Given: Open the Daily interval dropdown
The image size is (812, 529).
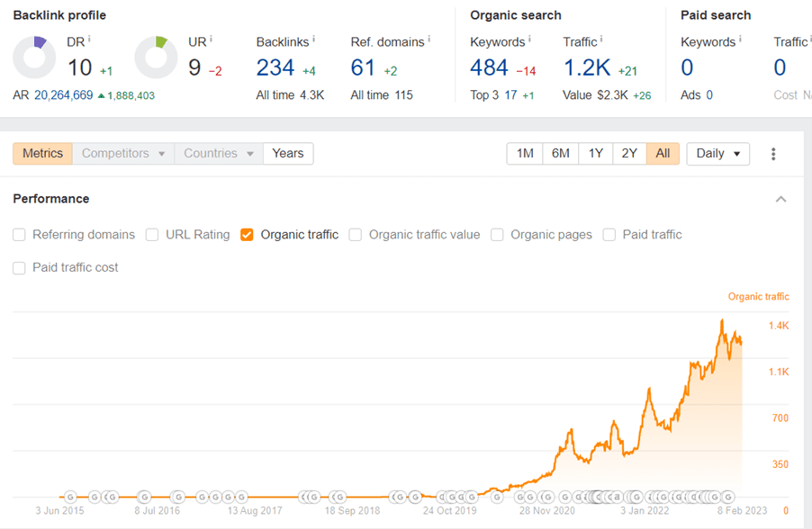Looking at the screenshot, I should tap(718, 154).
